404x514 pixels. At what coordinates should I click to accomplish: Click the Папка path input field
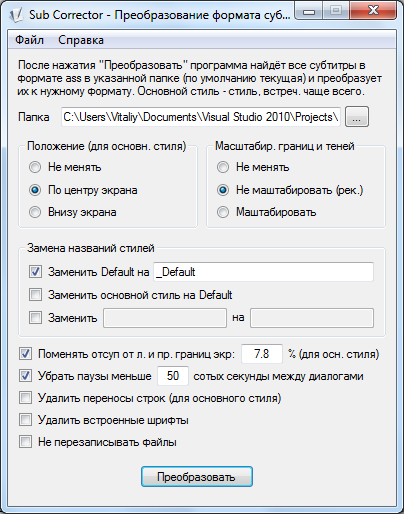click(x=201, y=117)
